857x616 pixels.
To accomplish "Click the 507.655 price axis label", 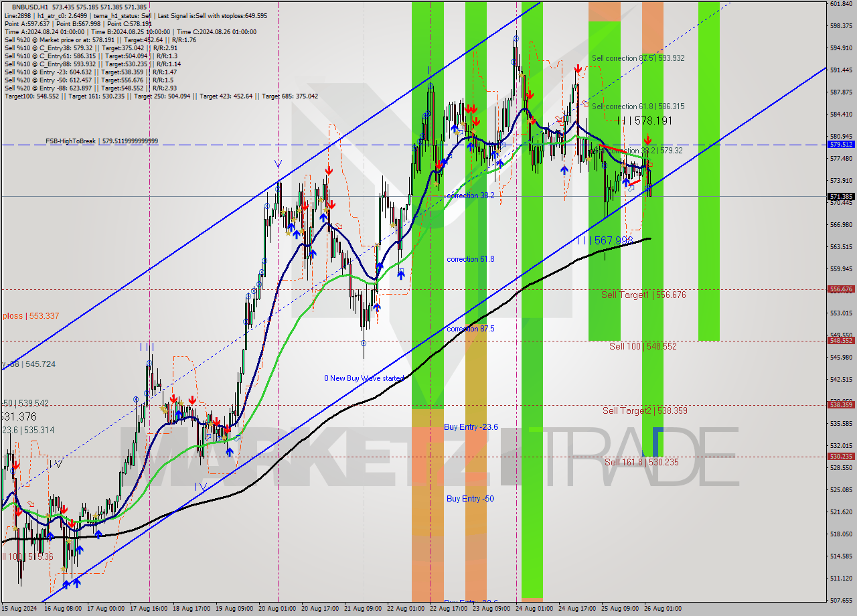I will click(x=841, y=600).
